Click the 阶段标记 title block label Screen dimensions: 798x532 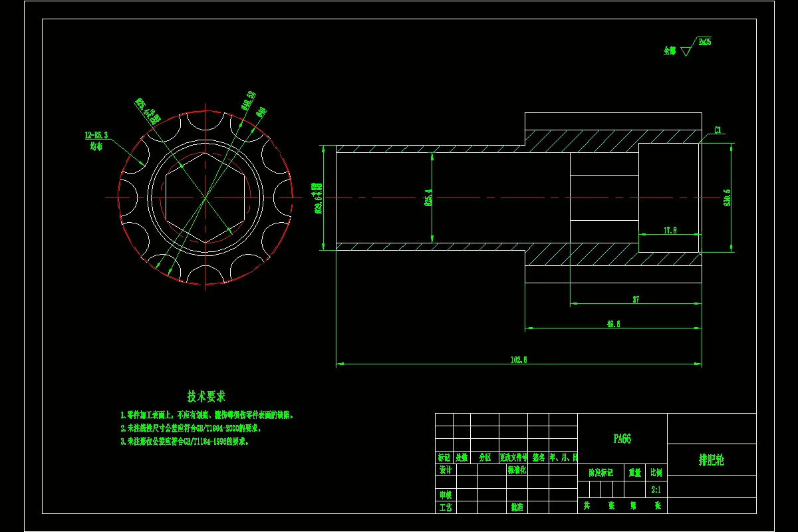[x=601, y=473]
